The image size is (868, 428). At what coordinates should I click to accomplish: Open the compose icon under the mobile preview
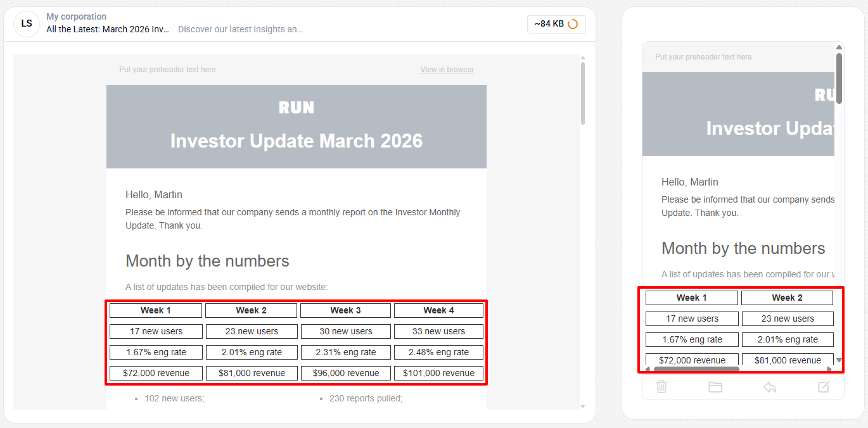(823, 386)
